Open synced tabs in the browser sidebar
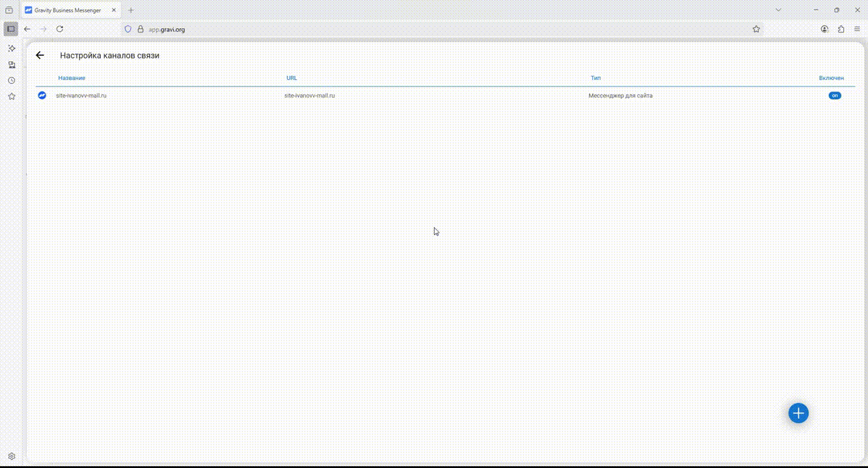 pyautogui.click(x=11, y=65)
